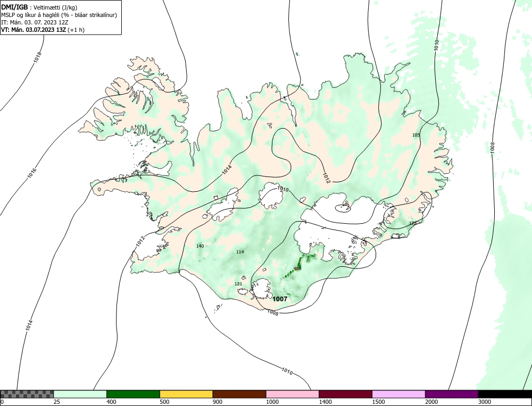
Task: Click the light green 25–400 legend swatch
Action: (x=80, y=394)
